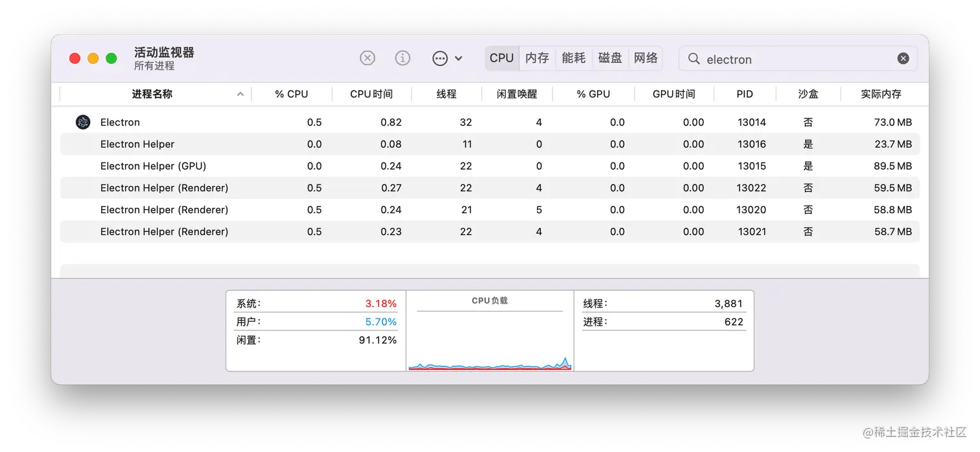Sort by % GPU column
This screenshot has width=980, height=452.
point(594,94)
